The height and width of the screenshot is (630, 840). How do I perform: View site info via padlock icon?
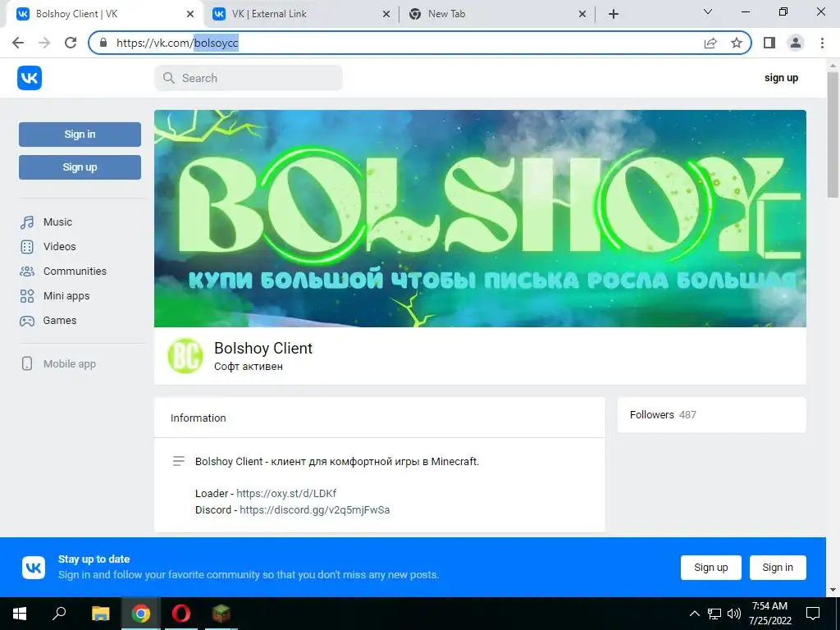(103, 43)
